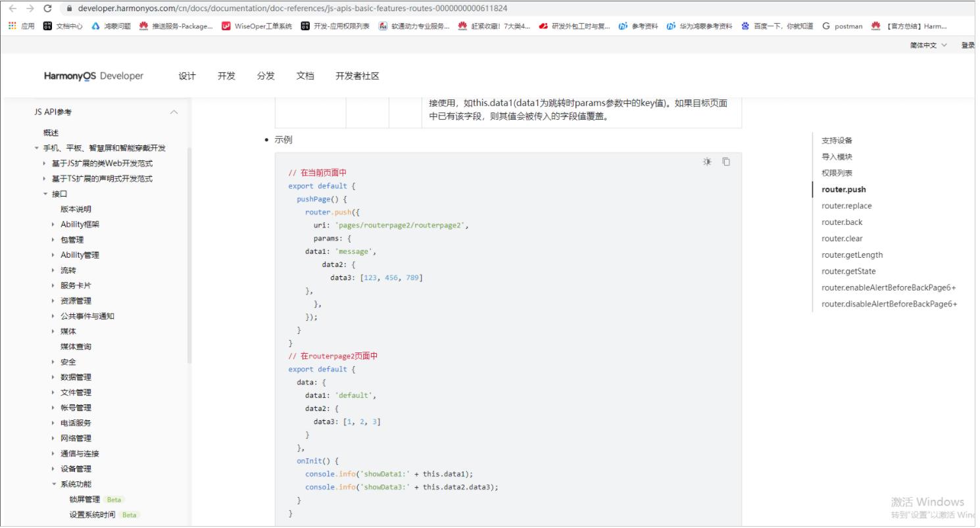
Task: Reload the page with refresh icon
Action: (47, 9)
